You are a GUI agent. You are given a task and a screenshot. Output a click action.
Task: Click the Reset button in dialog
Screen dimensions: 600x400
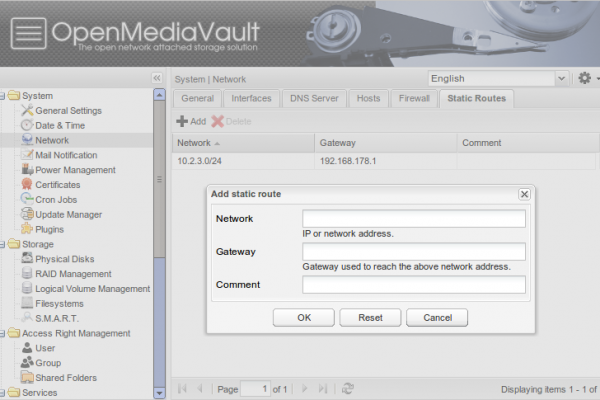[370, 318]
